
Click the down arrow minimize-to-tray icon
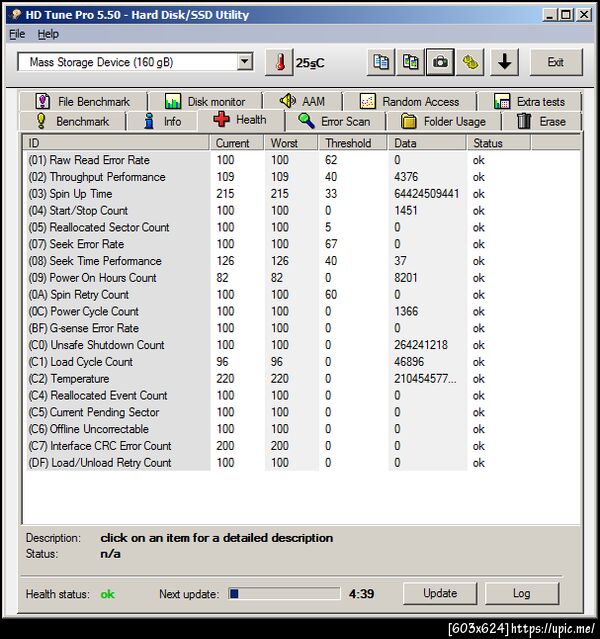click(505, 62)
